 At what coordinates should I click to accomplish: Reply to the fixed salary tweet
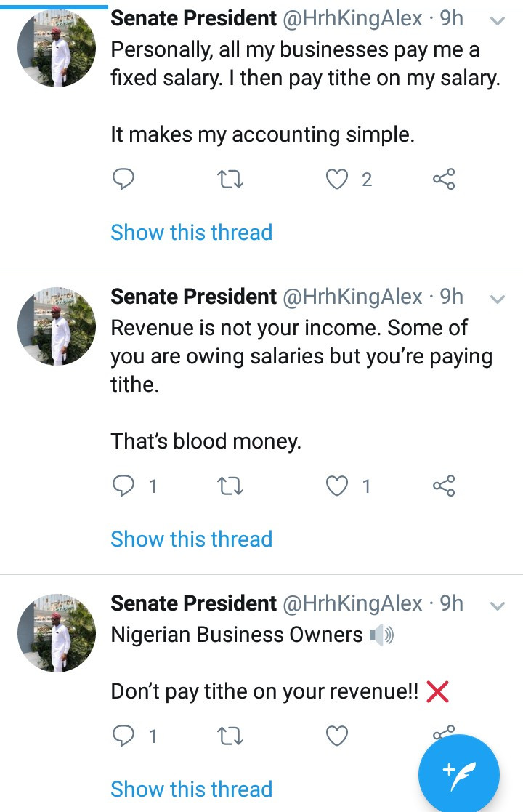pyautogui.click(x=124, y=179)
